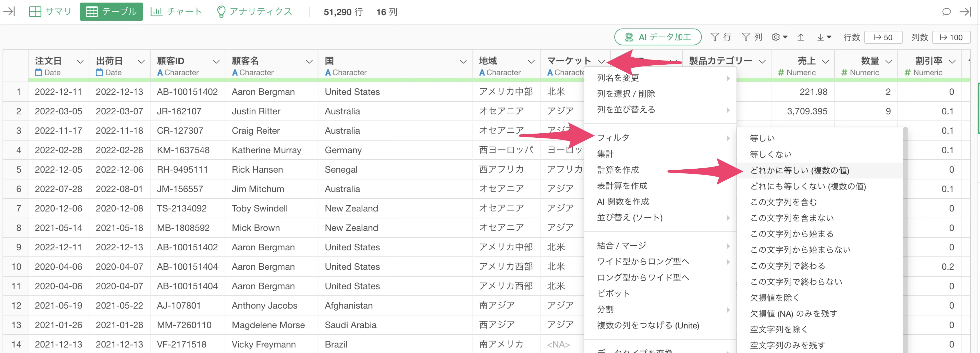Click the row filter funnel icon

click(715, 37)
